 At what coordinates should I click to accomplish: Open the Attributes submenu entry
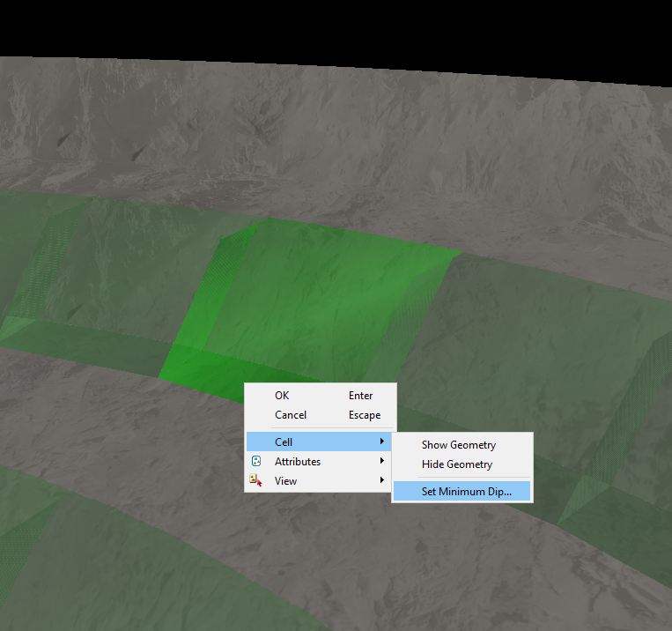tap(320, 462)
